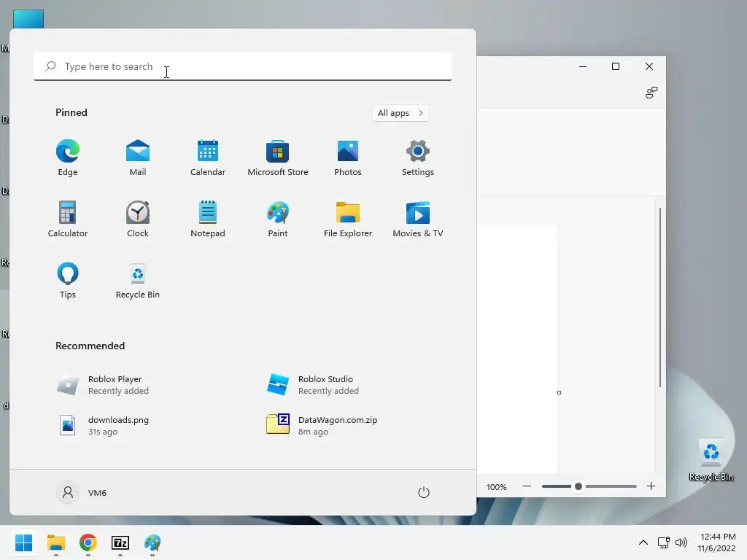Launch the Calculator app
Screen dimensions: 747x560
(x=68, y=219)
